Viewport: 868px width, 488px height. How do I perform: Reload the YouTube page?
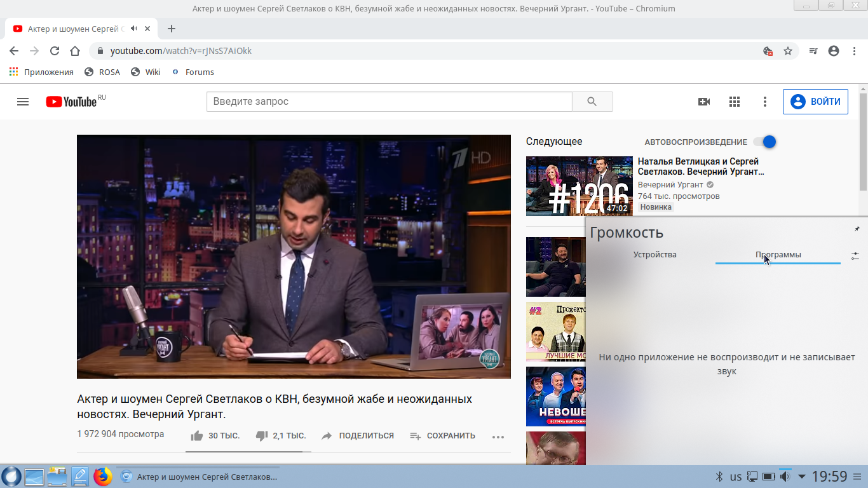(x=55, y=51)
